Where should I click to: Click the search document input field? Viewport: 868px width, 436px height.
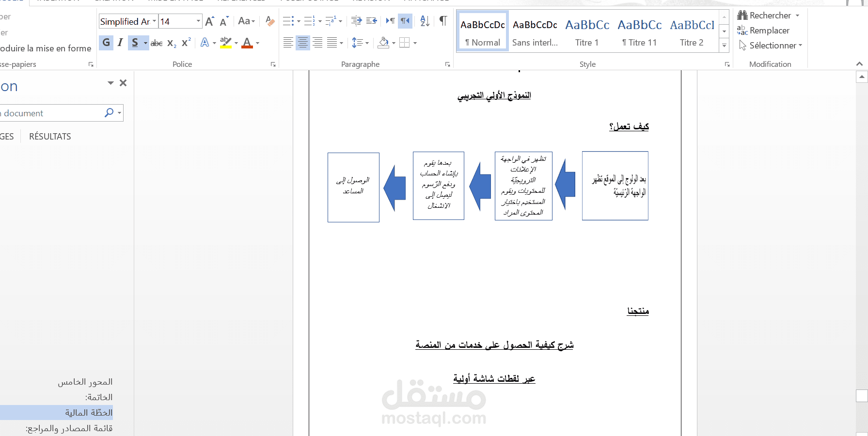(x=51, y=113)
